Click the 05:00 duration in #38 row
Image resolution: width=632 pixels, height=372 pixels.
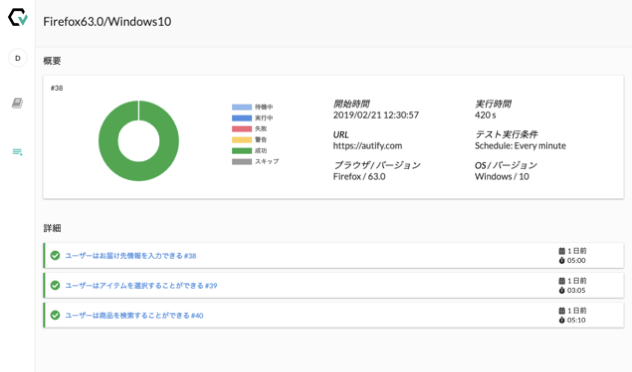tap(576, 261)
